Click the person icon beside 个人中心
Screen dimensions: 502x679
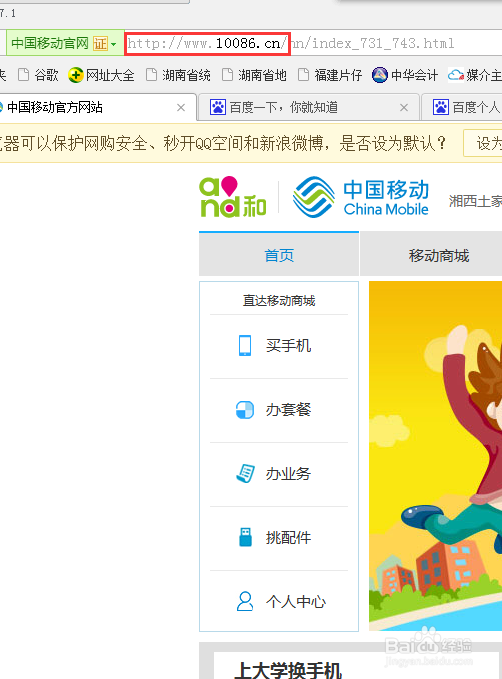[x=245, y=601]
